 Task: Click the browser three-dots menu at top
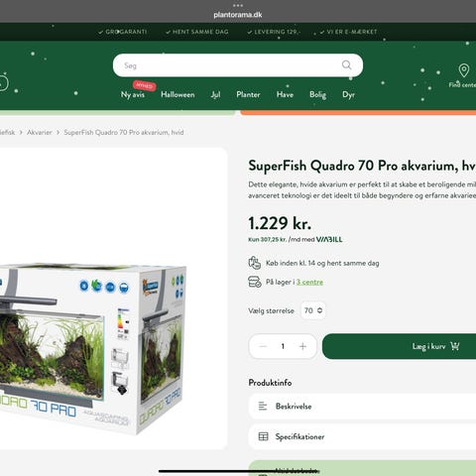(238, 5)
